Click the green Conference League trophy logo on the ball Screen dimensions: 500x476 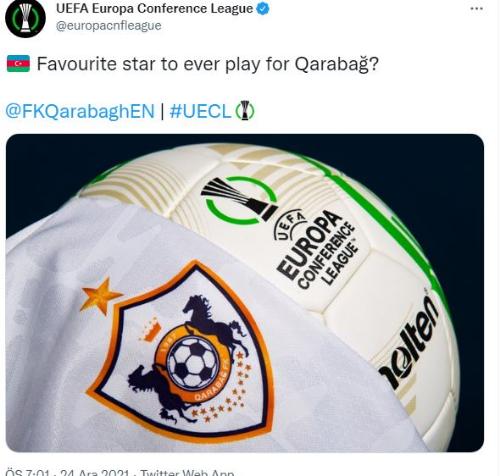pos(240,200)
